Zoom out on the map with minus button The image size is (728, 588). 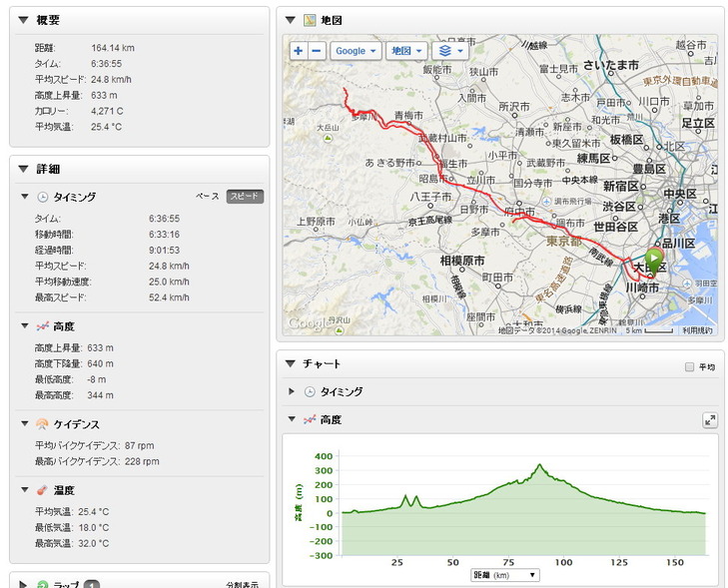(x=317, y=51)
